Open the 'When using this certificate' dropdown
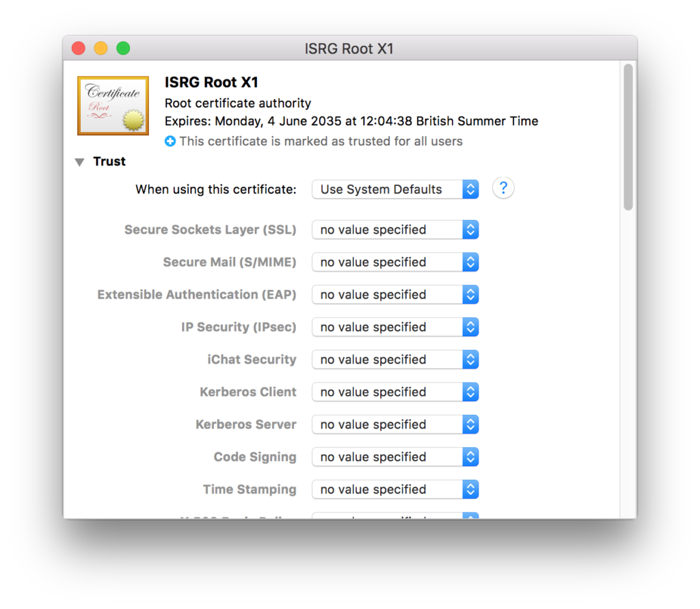Viewport: 700px width, 609px height. [395, 189]
